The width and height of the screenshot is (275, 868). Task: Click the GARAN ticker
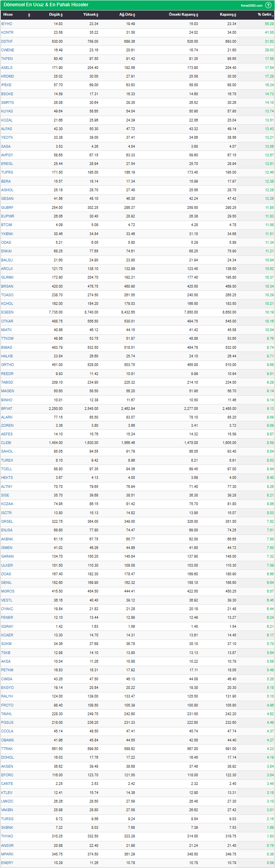(x=7, y=556)
